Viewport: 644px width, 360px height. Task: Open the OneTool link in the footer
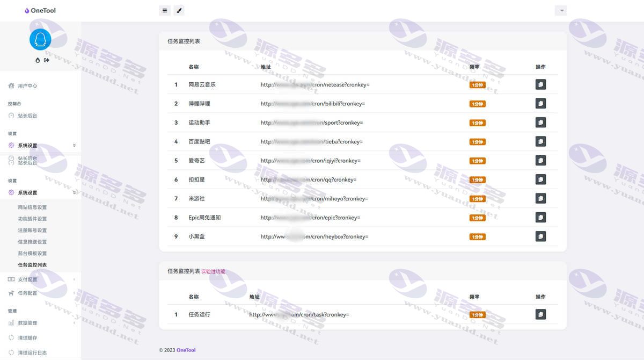pyautogui.click(x=186, y=350)
